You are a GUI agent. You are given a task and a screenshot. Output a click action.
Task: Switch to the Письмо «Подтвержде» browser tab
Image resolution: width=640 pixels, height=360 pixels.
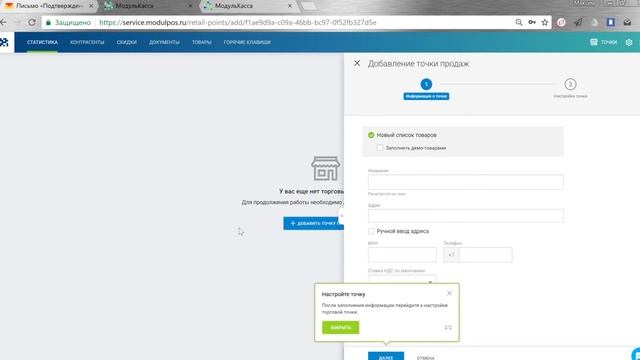(x=48, y=6)
